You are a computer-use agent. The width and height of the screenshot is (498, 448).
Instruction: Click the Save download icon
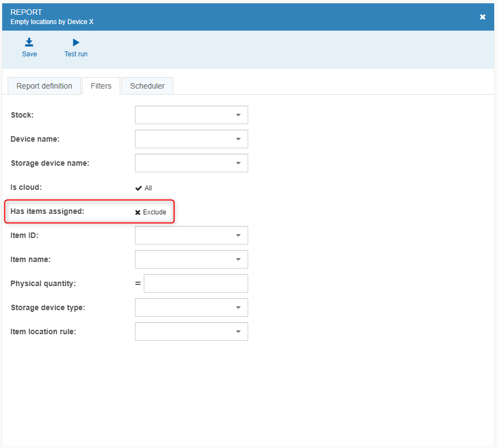[x=29, y=42]
